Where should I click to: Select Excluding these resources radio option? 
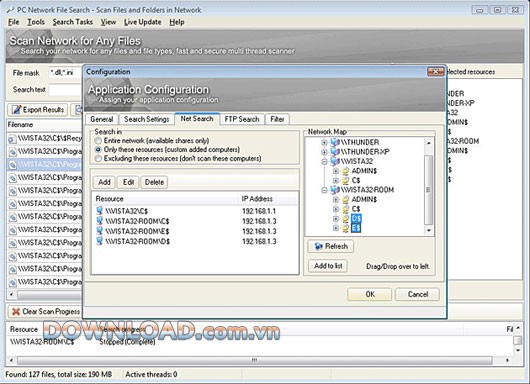click(98, 159)
